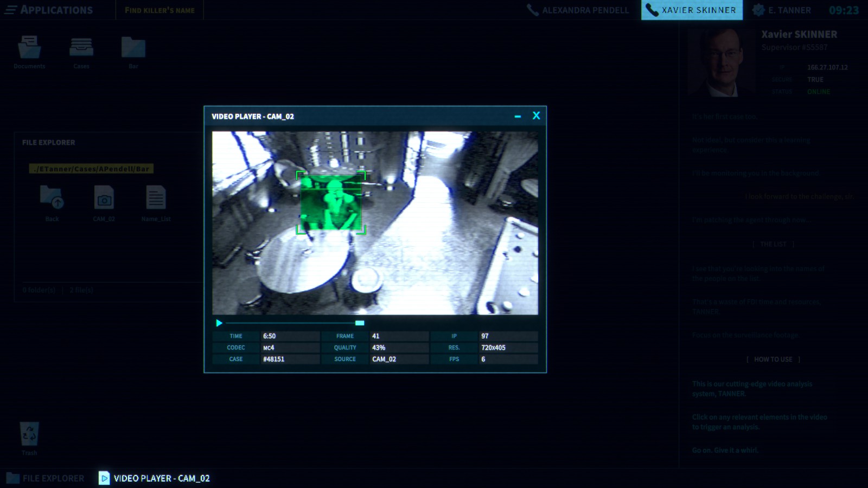The height and width of the screenshot is (488, 868).
Task: Select the Video Player icon in the taskbar
Action: [104, 478]
